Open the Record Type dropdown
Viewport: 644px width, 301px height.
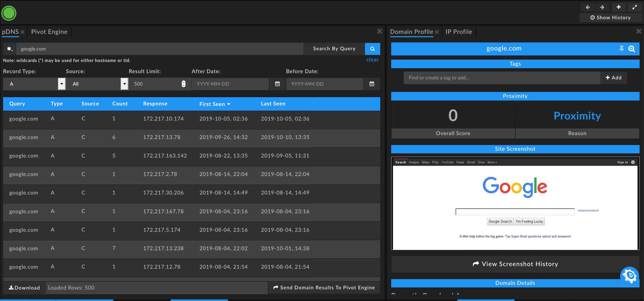coord(62,84)
